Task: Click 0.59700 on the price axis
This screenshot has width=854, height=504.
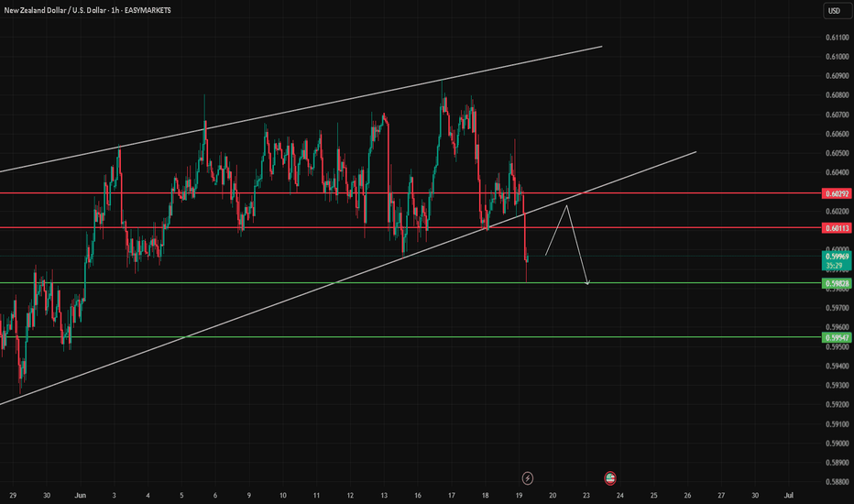Action: tap(838, 308)
